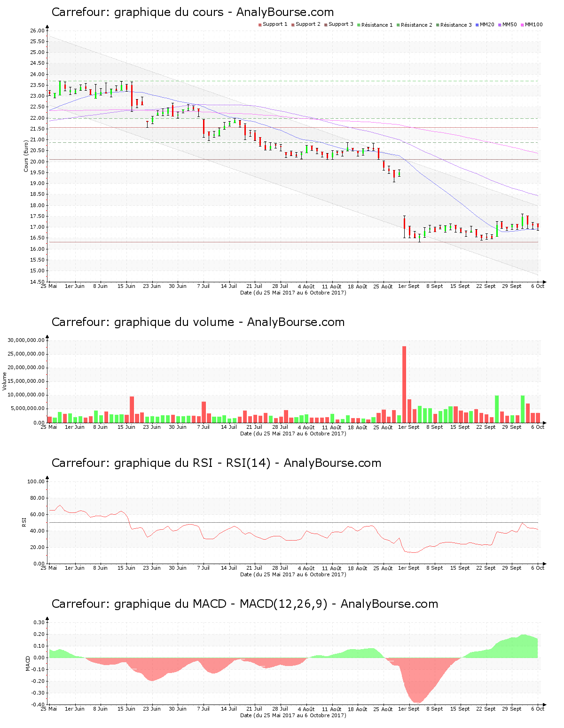Select the Résistance 2 legend entry
The height and width of the screenshot is (728, 564).
click(415, 24)
